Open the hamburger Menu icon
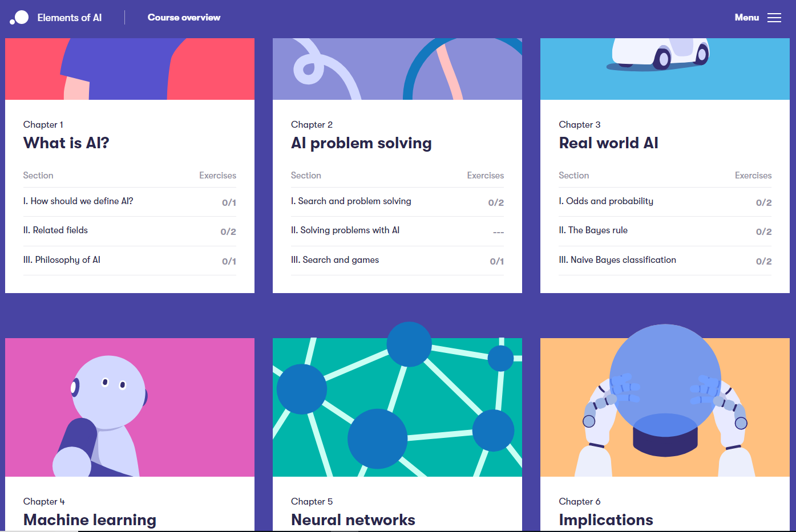This screenshot has width=796, height=532. tap(774, 18)
